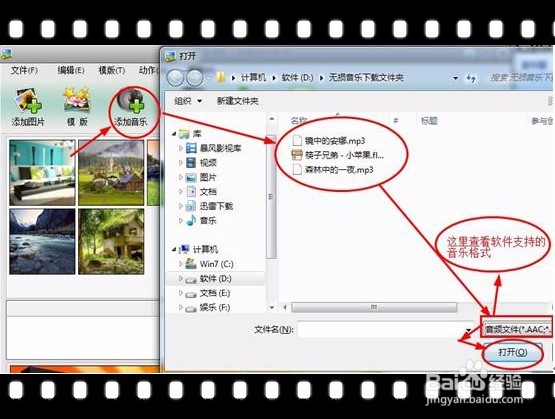
Task: Click the refresh icon beside address bar
Action: coord(470,78)
